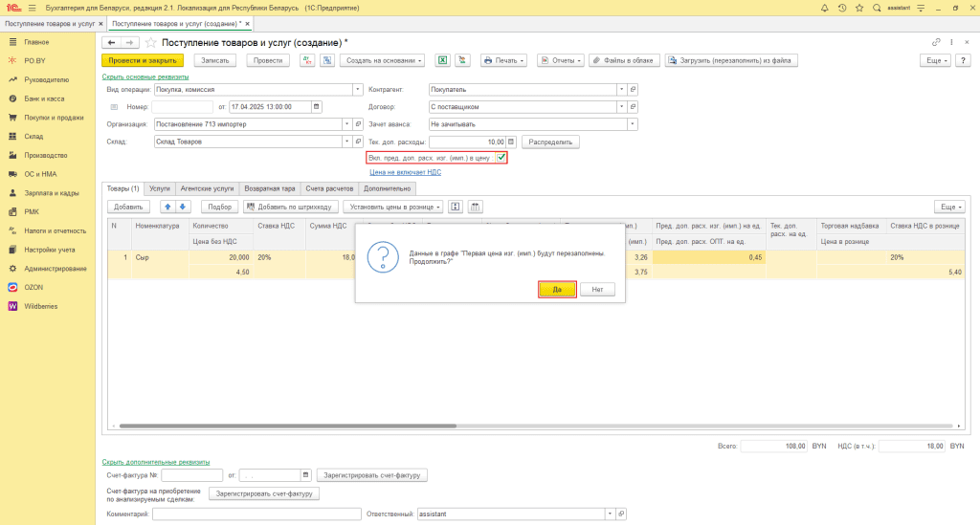
Task: Click the search magnifier icon
Action: (877, 8)
